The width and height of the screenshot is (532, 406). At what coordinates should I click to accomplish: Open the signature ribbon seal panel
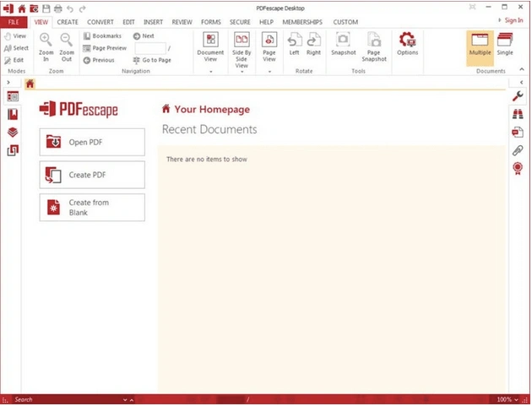(x=518, y=168)
